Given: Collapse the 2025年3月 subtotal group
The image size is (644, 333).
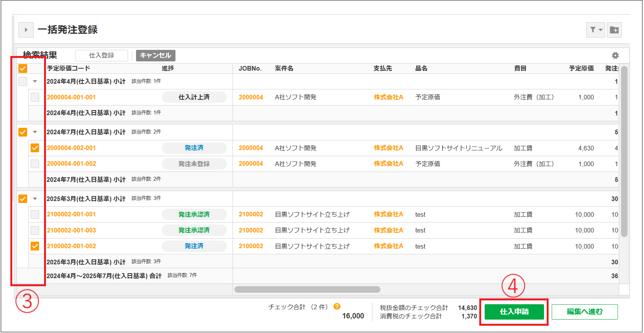Looking at the screenshot, I should 35,199.
